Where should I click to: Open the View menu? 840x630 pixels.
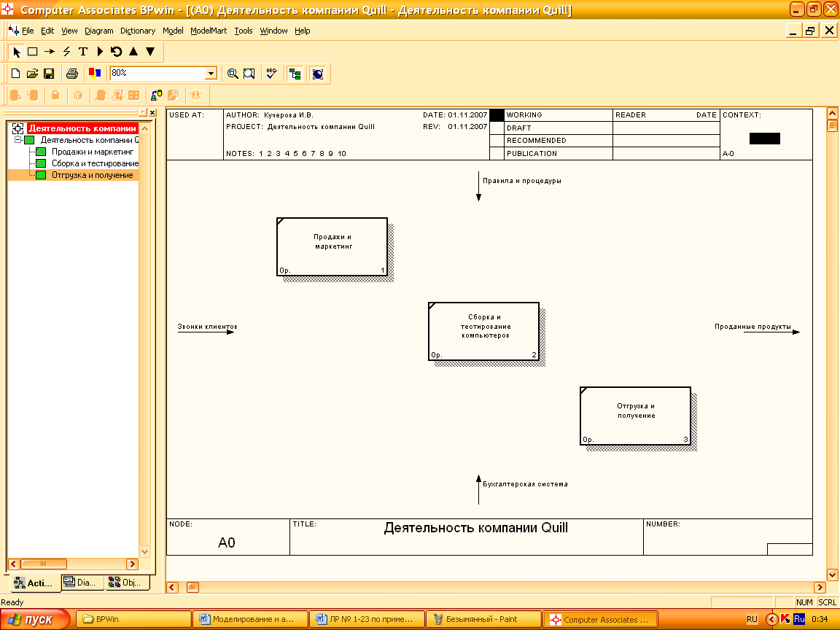pos(69,31)
